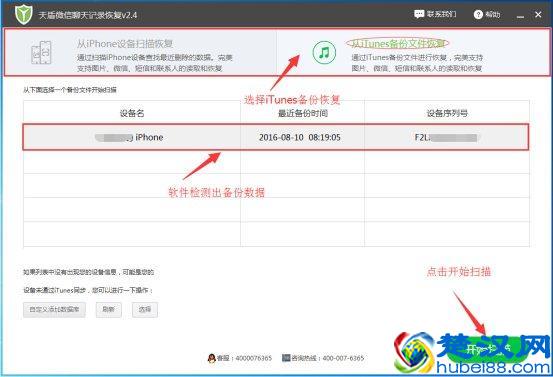
Task: Close the recovery tool window
Action: [538, 14]
